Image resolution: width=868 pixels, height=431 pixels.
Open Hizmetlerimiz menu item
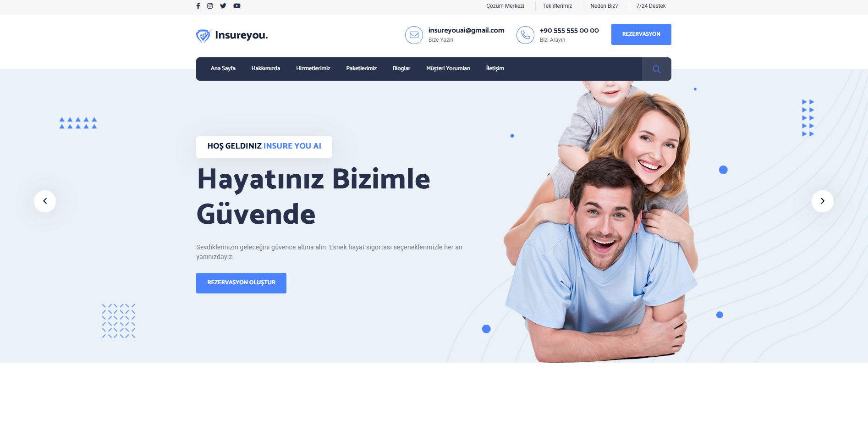click(313, 68)
